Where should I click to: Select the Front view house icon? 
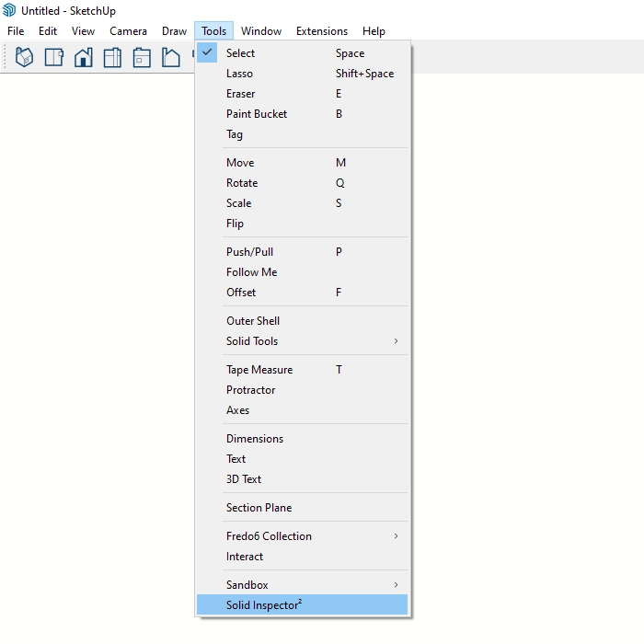[84, 57]
